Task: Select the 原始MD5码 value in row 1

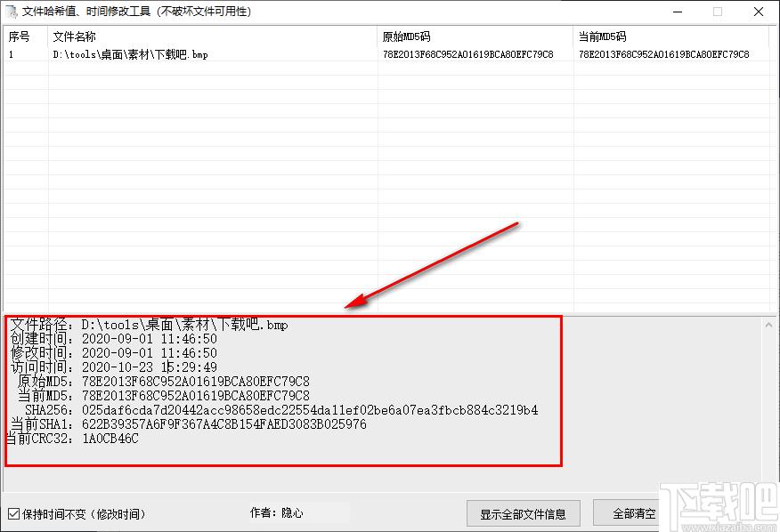Action: pyautogui.click(x=467, y=54)
